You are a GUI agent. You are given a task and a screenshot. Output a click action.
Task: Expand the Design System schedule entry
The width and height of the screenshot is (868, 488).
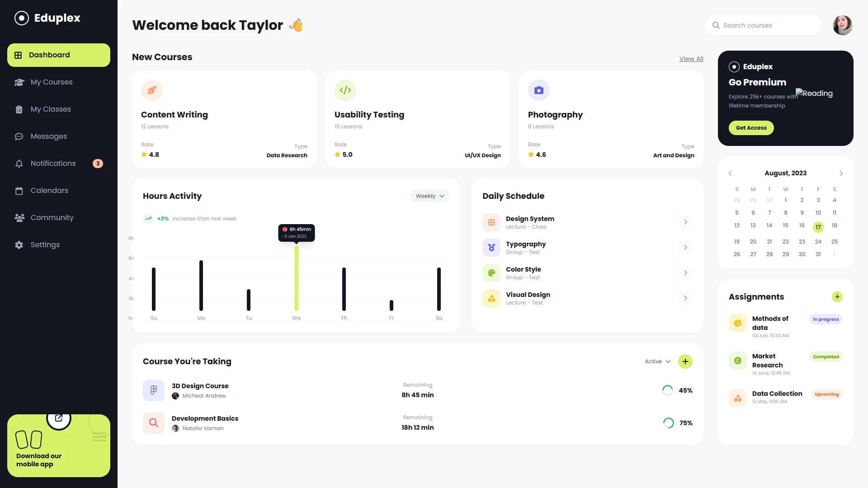click(x=685, y=222)
